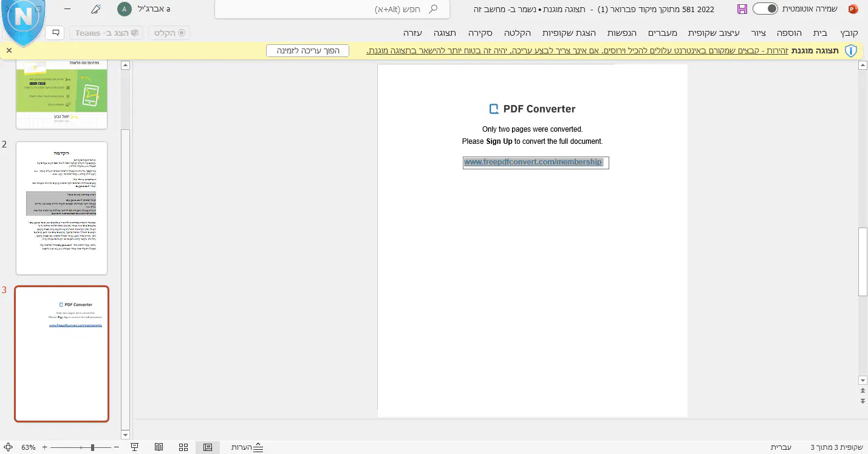This screenshot has height=454, width=868.
Task: Toggle the AutoSave switch (שמירה אוטומטית)
Action: point(765,9)
